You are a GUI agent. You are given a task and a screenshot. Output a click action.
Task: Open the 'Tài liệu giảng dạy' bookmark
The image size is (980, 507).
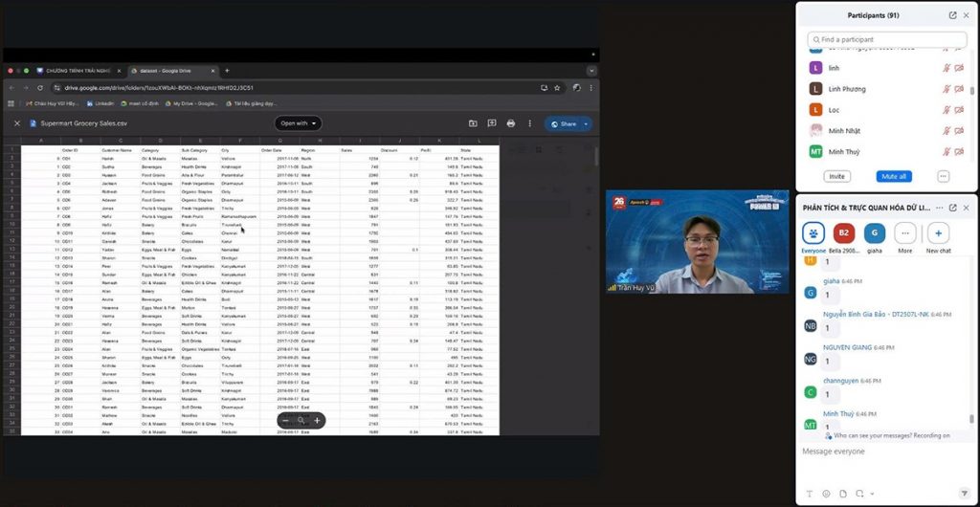[252, 103]
